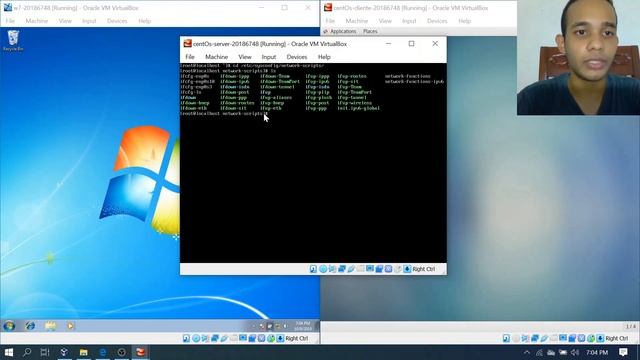Viewport: 640px width, 360px height.
Task: Open Edge browser on host taskbar
Action: [x=102, y=352]
